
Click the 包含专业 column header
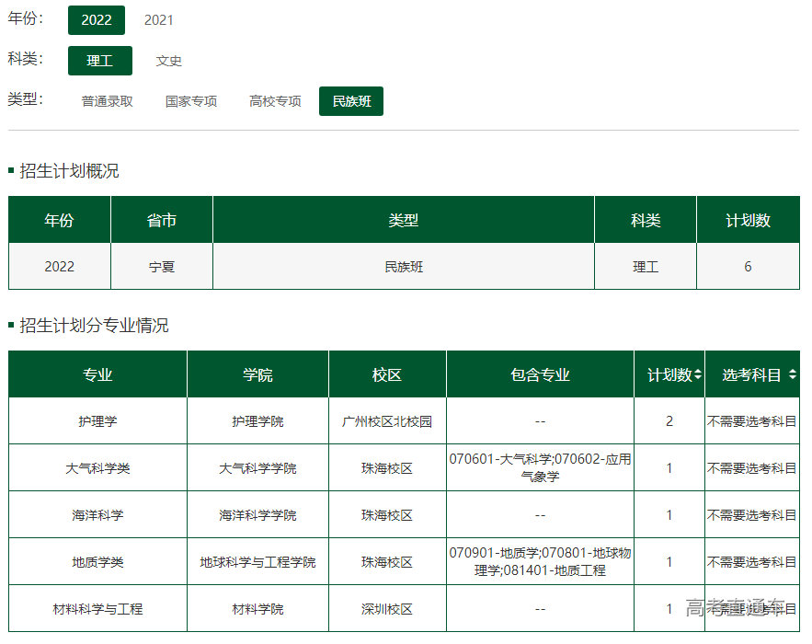(540, 374)
